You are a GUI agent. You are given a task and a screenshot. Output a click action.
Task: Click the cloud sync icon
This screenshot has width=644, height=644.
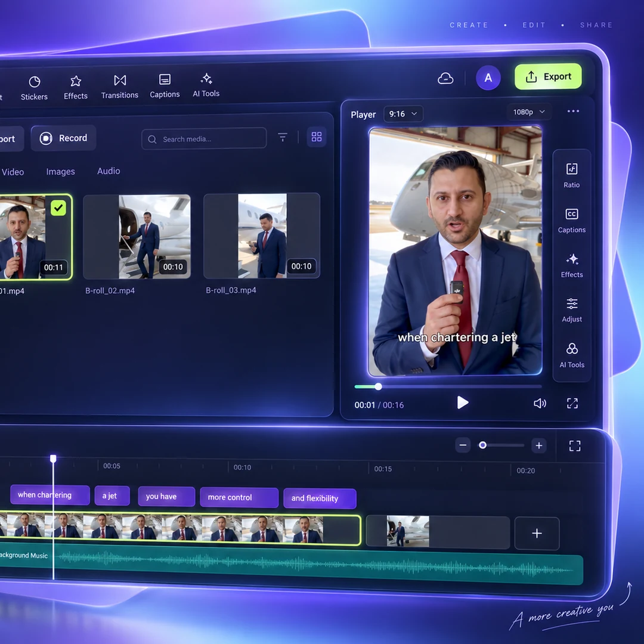click(445, 78)
